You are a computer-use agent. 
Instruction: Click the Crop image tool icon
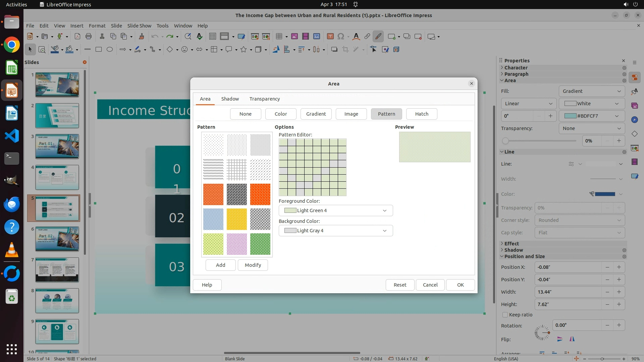[x=345, y=50]
